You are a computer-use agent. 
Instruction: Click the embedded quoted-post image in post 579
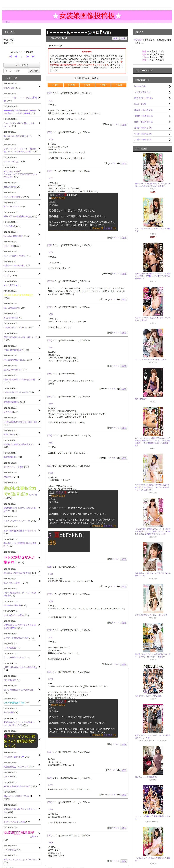pyautogui.click(x=83, y=212)
